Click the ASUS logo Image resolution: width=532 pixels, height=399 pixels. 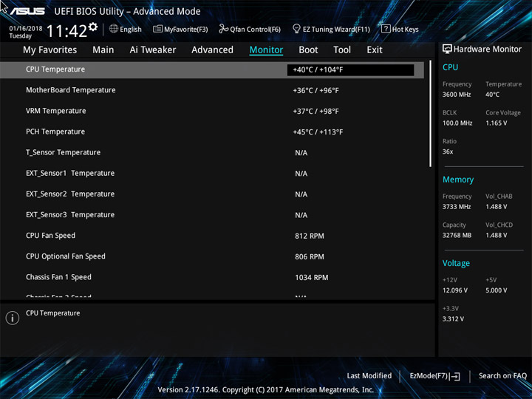click(x=27, y=12)
